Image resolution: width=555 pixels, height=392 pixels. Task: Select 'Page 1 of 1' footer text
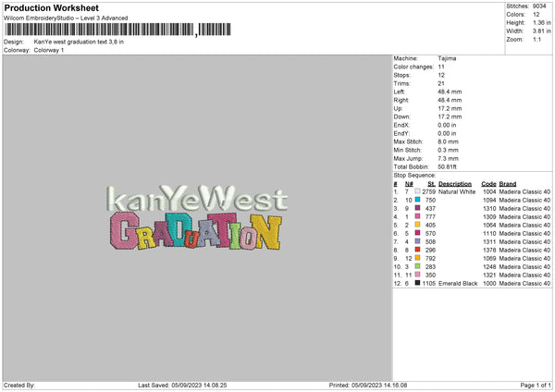pos(536,386)
